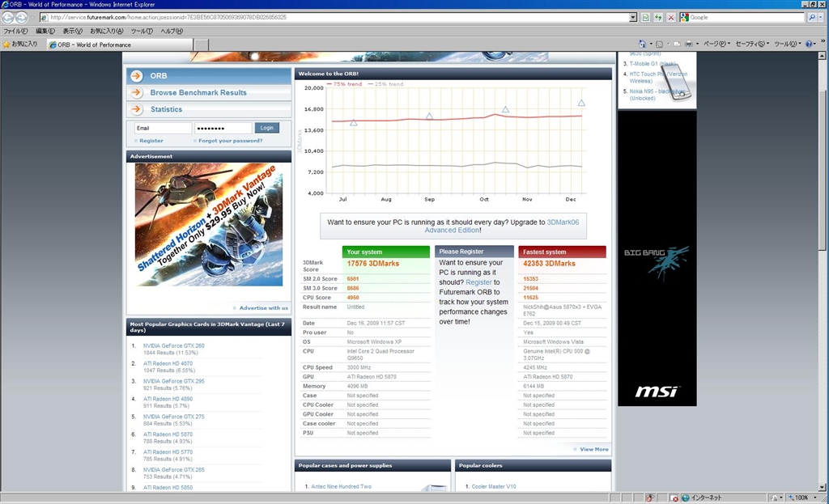The height and width of the screenshot is (504, 829).
Task: Refresh the page with green arrows icon
Action: coord(658,18)
